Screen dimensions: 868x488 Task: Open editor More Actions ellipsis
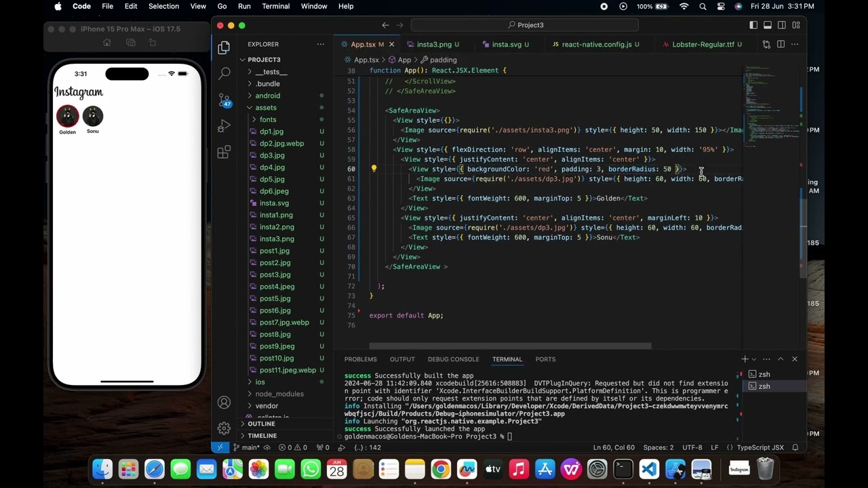tap(795, 45)
